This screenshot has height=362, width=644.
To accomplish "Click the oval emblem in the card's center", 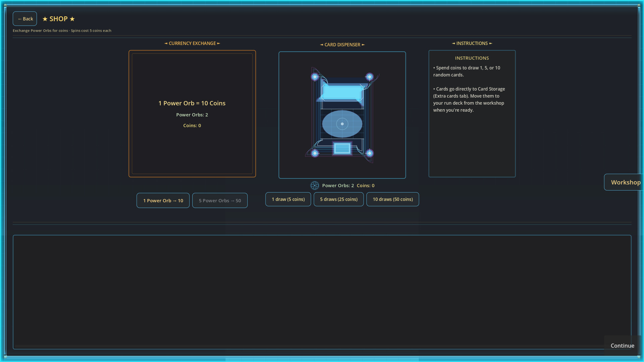I will pos(342,124).
